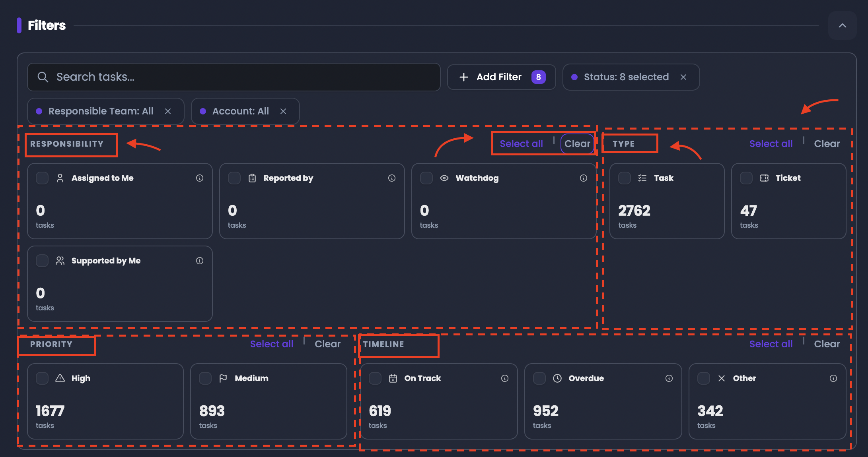The image size is (868, 457).
Task: Remove the Account: All filter chip
Action: [x=283, y=111]
